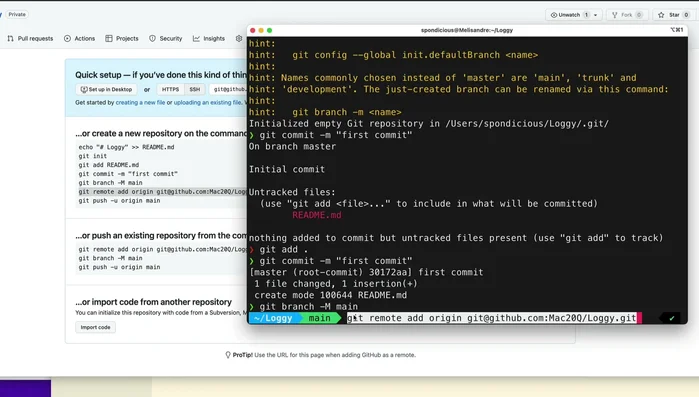Click the Settings gear icon in repo nav
This screenshot has width=699, height=397.
coord(239,39)
